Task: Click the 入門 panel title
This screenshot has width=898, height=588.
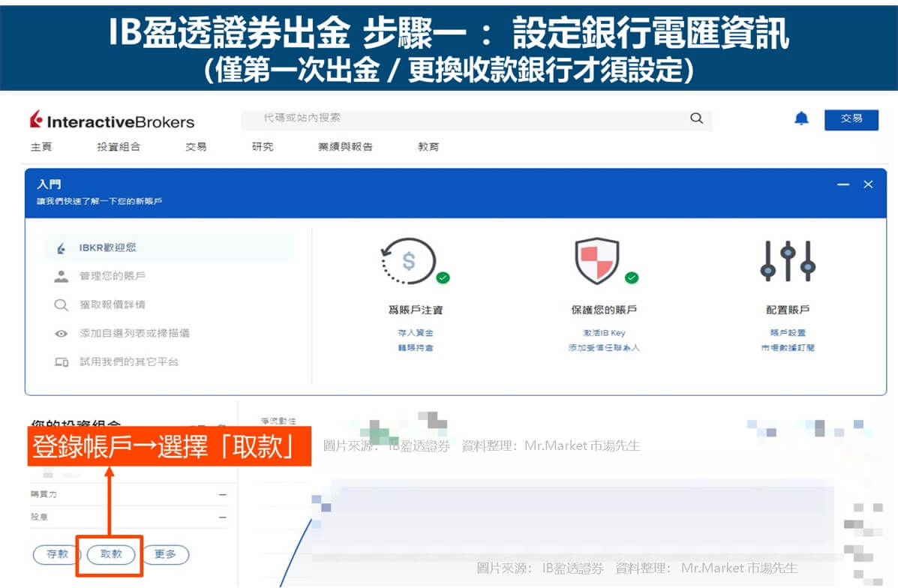Action: click(x=49, y=184)
